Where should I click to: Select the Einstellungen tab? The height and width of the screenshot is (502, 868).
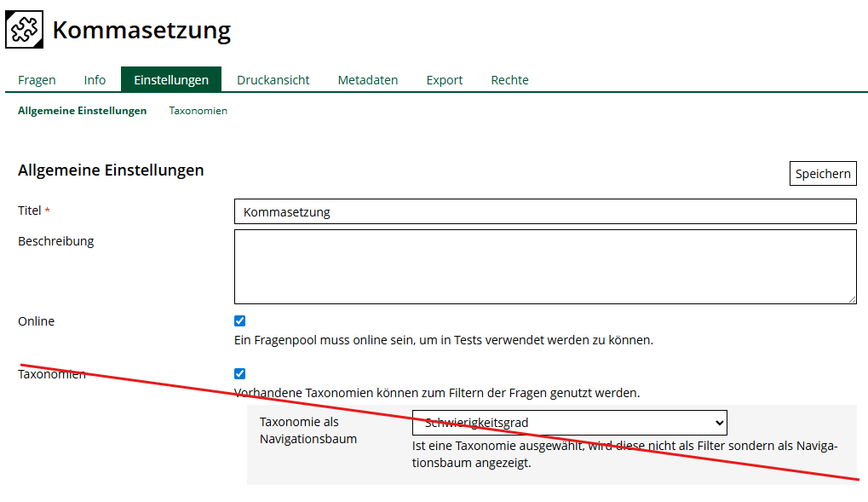[171, 80]
